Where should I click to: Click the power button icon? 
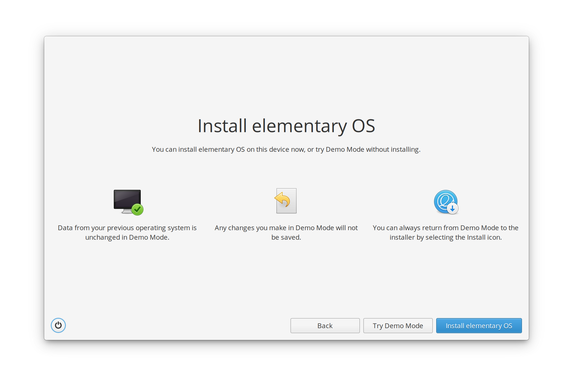tap(58, 326)
